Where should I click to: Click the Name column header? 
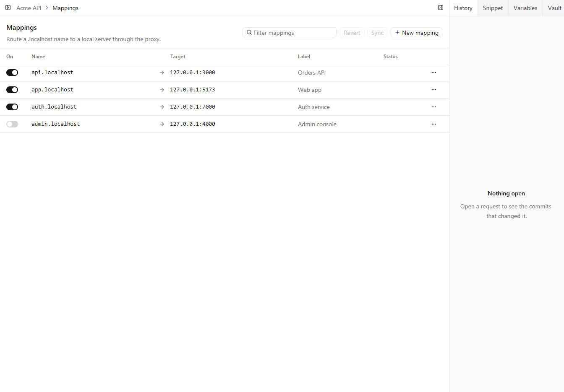pos(38,57)
